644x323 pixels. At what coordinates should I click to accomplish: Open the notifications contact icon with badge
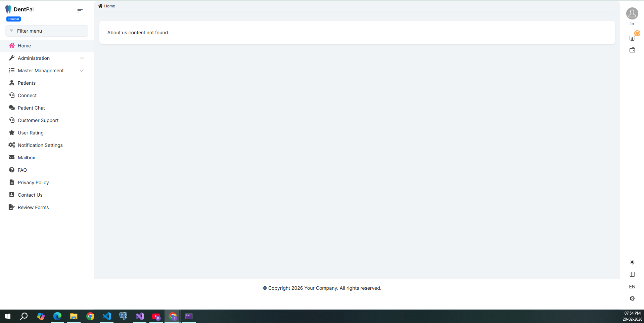632,38
